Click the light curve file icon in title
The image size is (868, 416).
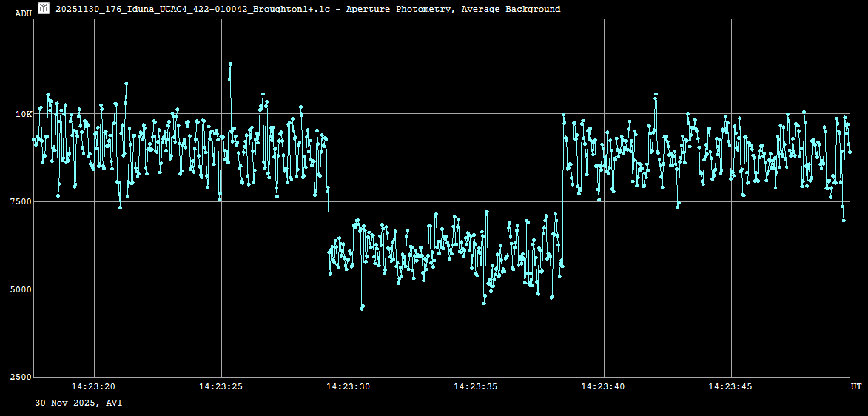[x=44, y=8]
